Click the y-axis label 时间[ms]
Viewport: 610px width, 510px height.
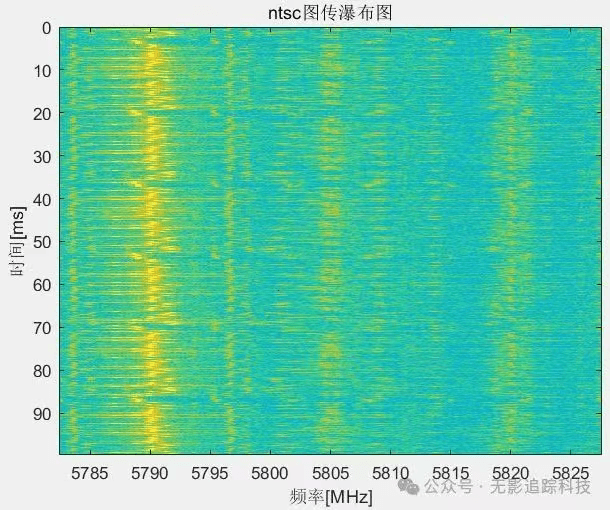coord(17,240)
